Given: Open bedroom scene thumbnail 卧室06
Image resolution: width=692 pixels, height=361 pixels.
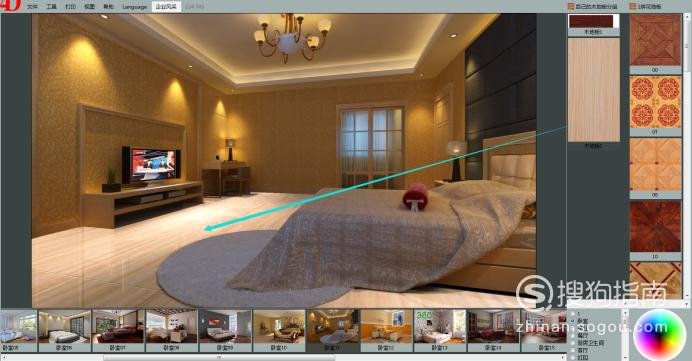Looking at the screenshot, I should [x=64, y=330].
